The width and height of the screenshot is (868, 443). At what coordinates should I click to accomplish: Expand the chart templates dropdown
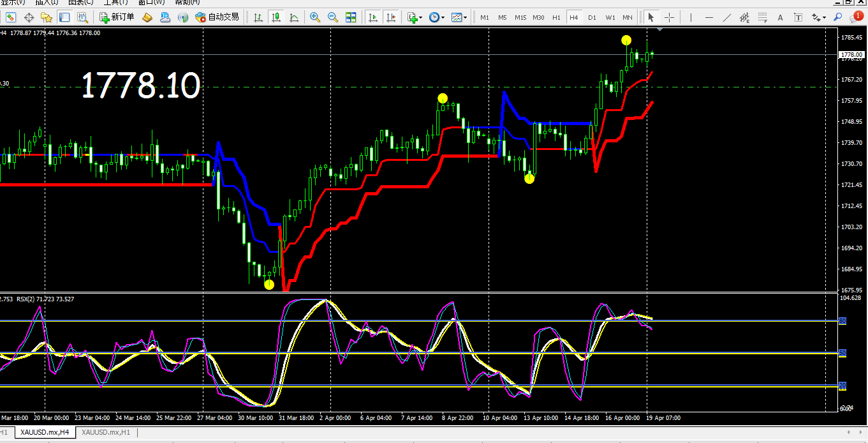(460, 17)
